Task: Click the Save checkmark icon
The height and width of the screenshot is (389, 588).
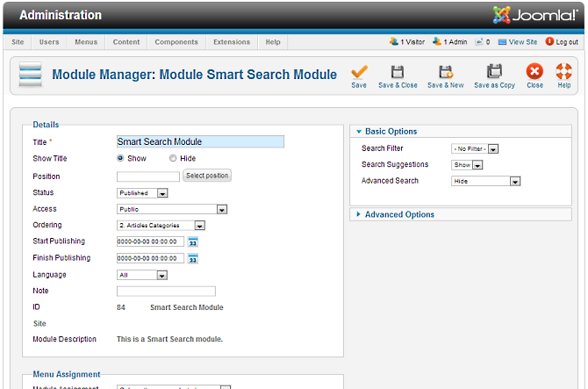Action: point(359,72)
